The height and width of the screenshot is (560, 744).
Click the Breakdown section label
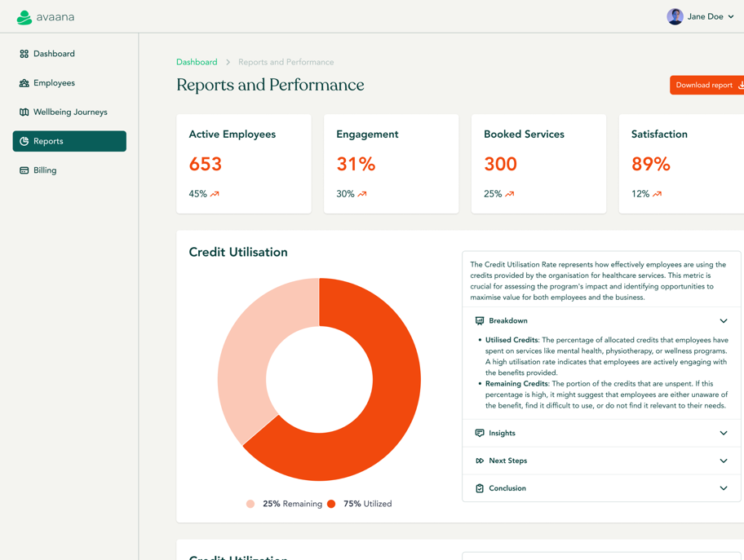pos(508,321)
